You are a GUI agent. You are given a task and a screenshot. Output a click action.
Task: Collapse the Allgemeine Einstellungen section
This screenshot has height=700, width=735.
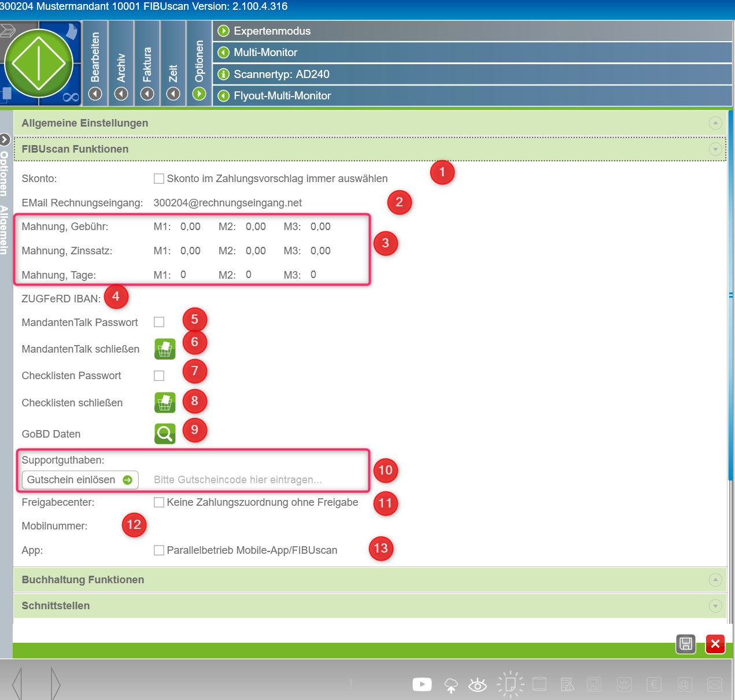[x=715, y=123]
